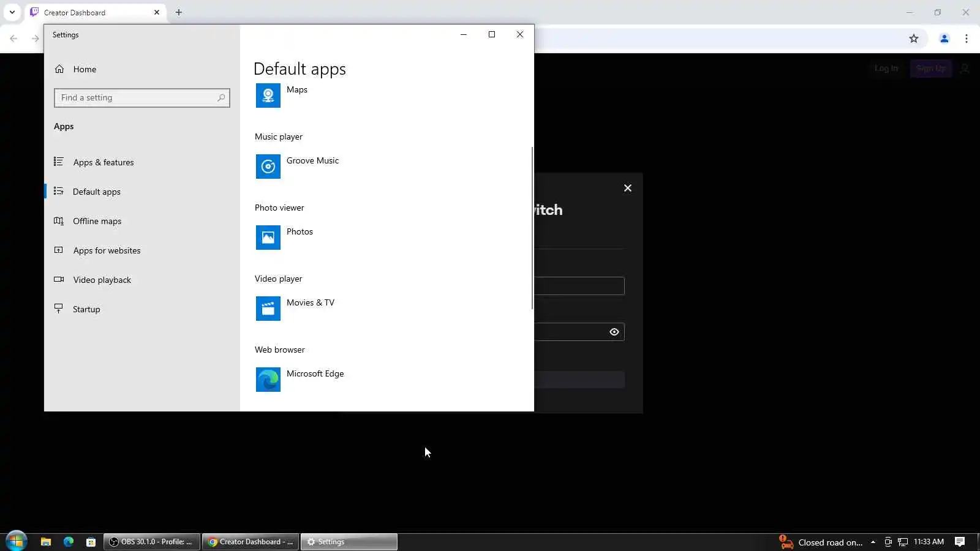Click the dimmed Log In button on Twitch
The width and height of the screenshot is (980, 551).
pyautogui.click(x=886, y=69)
